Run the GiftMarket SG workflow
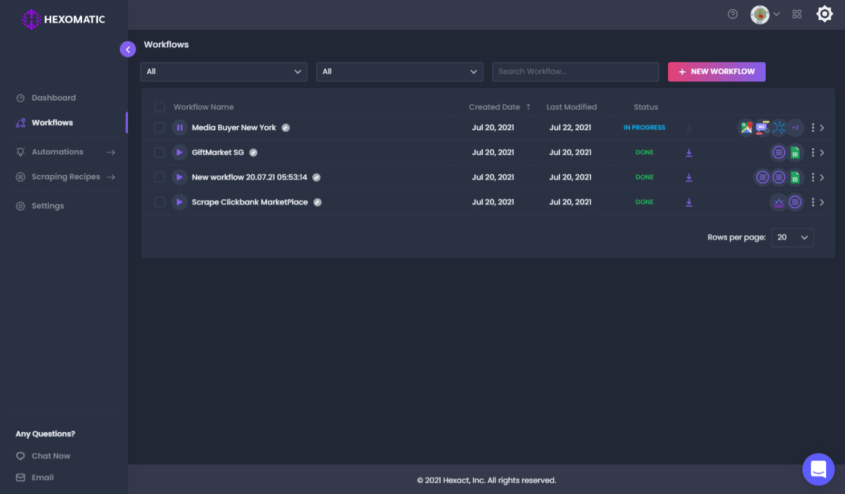The width and height of the screenshot is (845, 494). [179, 153]
